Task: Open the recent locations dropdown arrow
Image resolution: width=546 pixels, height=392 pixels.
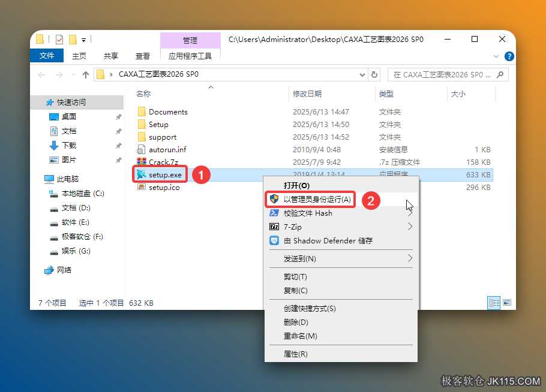Action: pyautogui.click(x=73, y=75)
